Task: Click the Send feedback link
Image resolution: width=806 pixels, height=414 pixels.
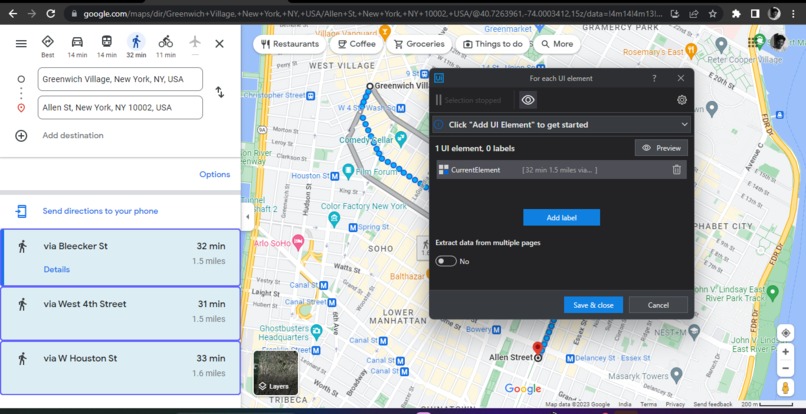Action: click(712, 404)
